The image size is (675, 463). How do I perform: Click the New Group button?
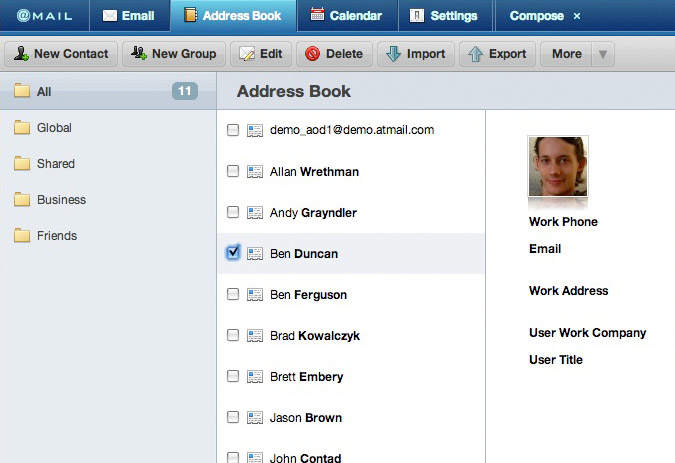[x=173, y=54]
